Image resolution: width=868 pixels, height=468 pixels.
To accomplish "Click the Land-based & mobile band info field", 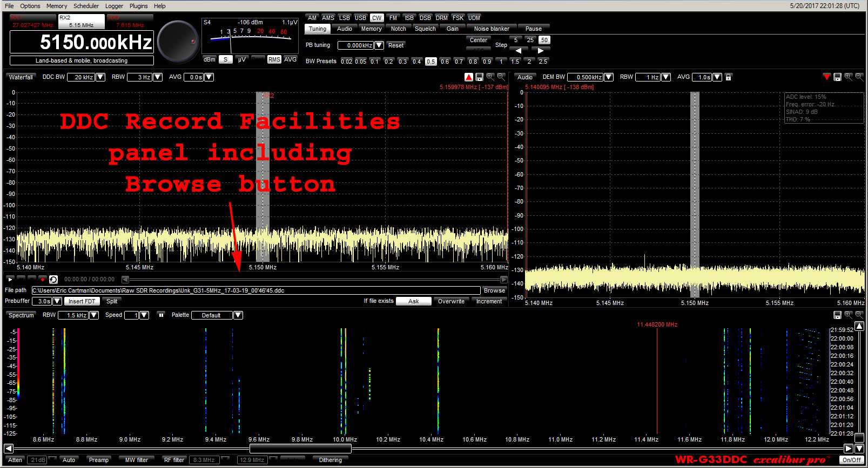I will tap(82, 60).
